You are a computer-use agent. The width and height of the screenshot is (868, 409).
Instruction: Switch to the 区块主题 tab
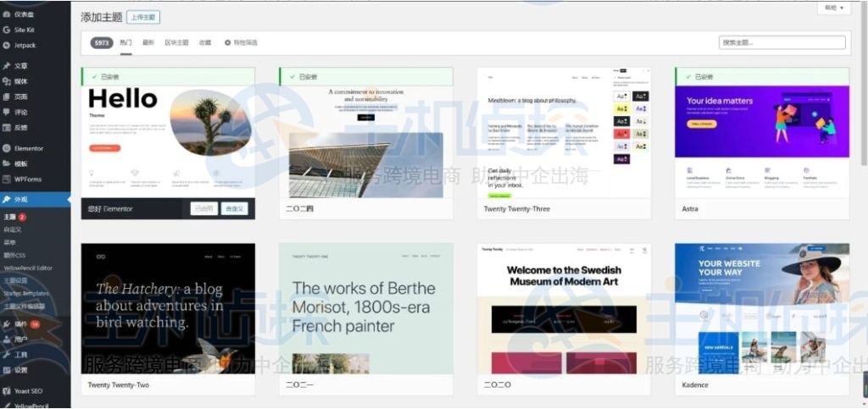[x=176, y=42]
